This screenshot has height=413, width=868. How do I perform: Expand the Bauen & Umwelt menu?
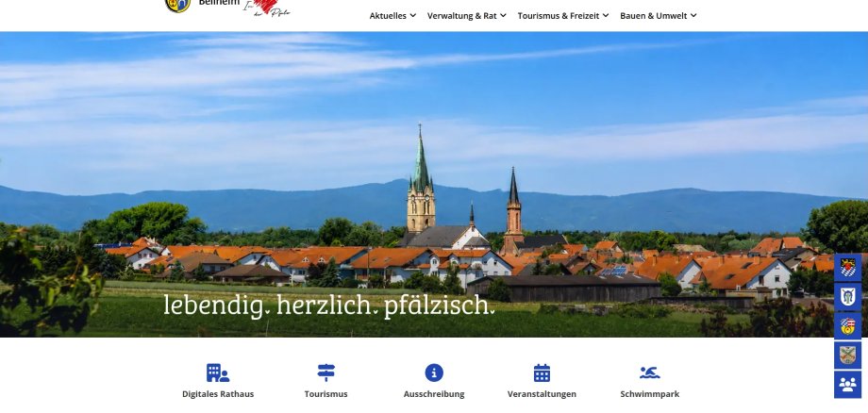click(x=659, y=15)
